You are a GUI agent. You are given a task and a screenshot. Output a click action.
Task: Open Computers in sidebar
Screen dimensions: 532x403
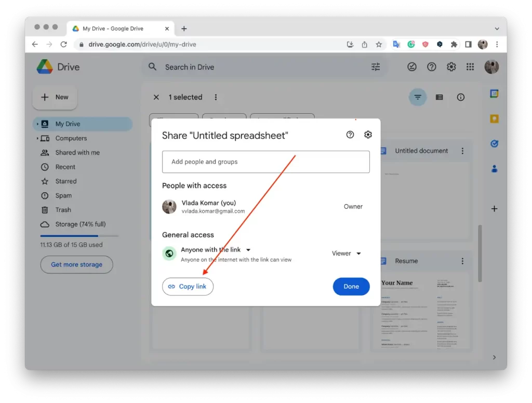click(71, 139)
